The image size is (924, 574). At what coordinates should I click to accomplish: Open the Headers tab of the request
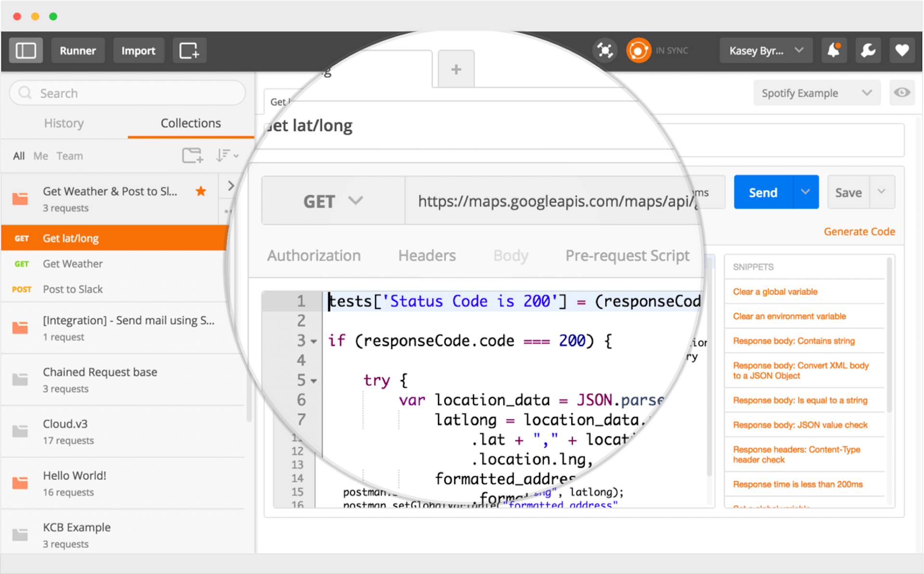coord(426,256)
